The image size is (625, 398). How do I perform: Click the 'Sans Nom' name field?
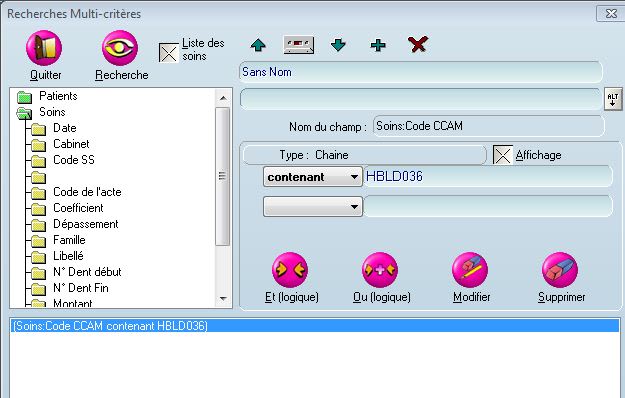pos(421,72)
